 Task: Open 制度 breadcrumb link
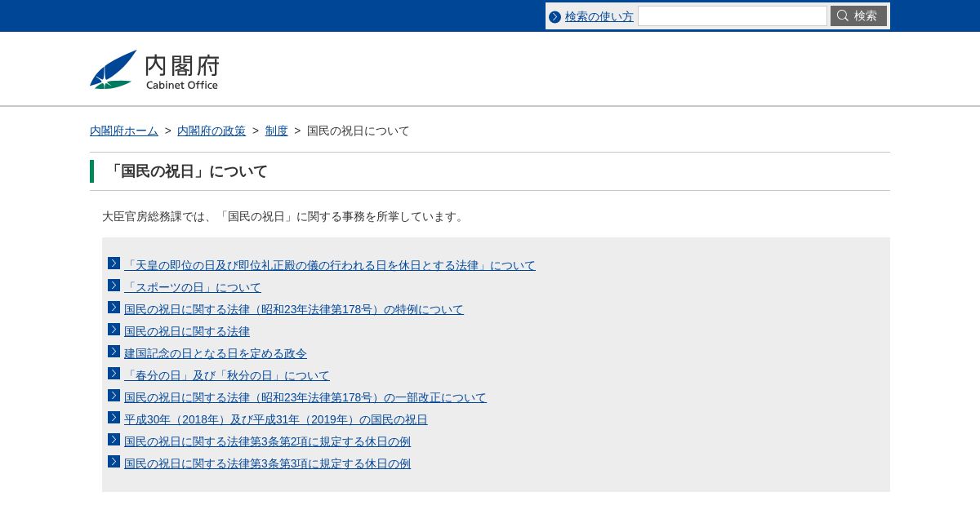click(277, 131)
